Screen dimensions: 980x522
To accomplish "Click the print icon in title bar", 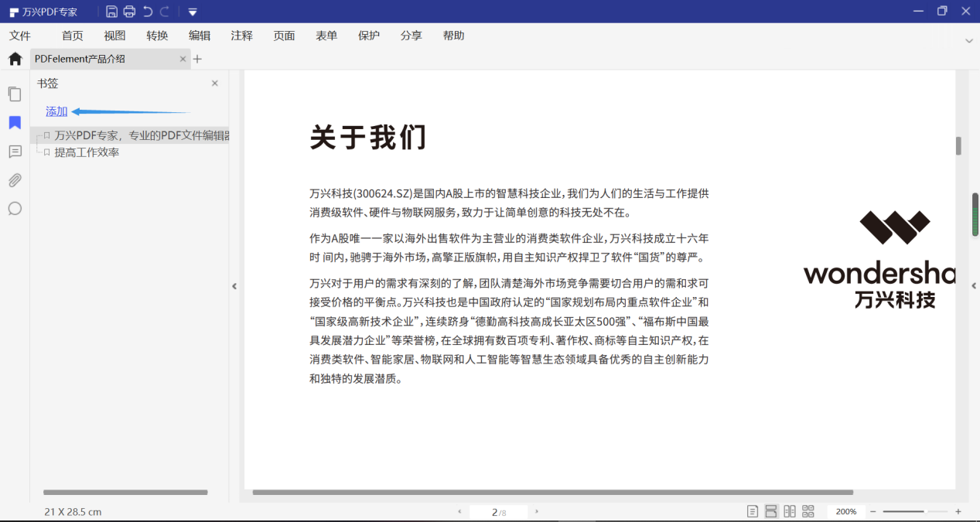I will (129, 12).
